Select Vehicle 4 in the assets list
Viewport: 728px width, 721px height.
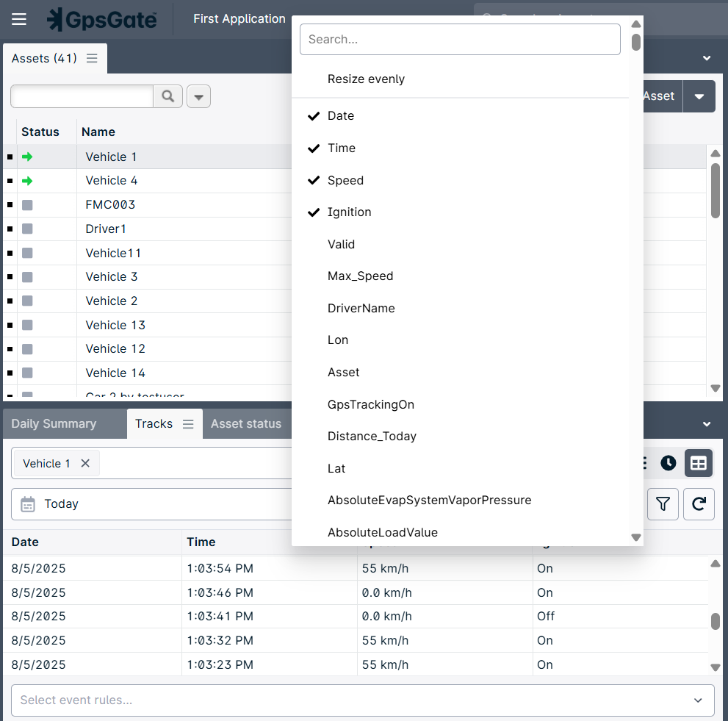coord(111,180)
